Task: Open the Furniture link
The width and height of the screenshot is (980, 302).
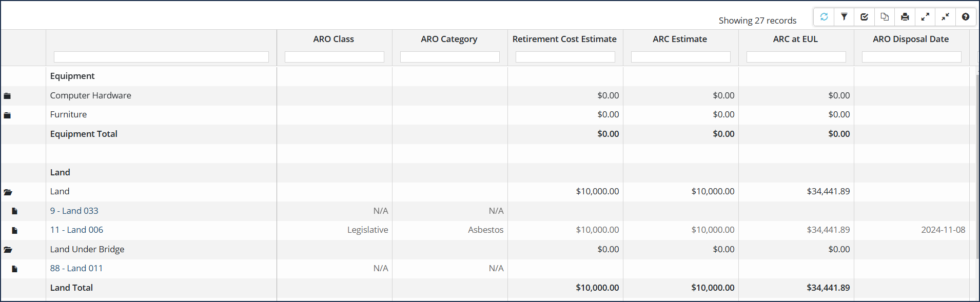Action: point(68,114)
